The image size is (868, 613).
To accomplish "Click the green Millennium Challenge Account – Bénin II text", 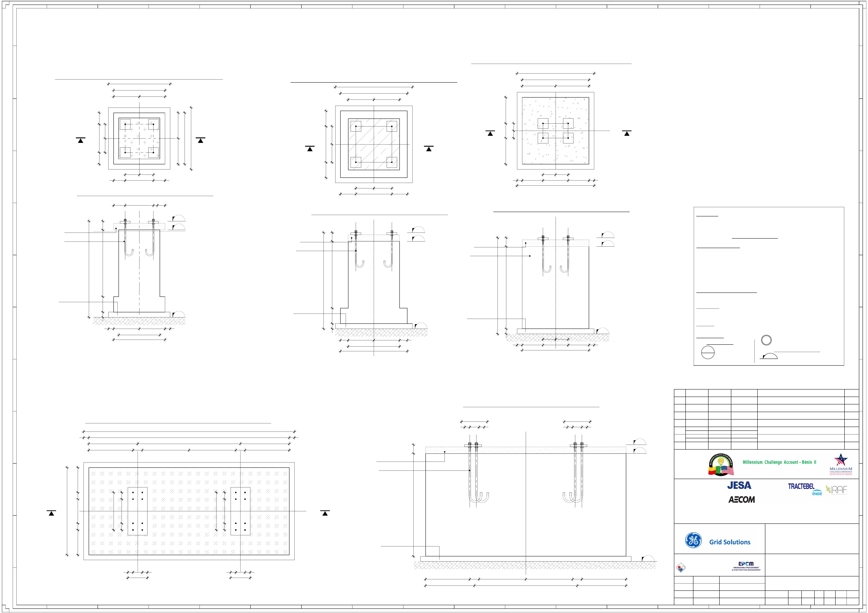I will (779, 462).
